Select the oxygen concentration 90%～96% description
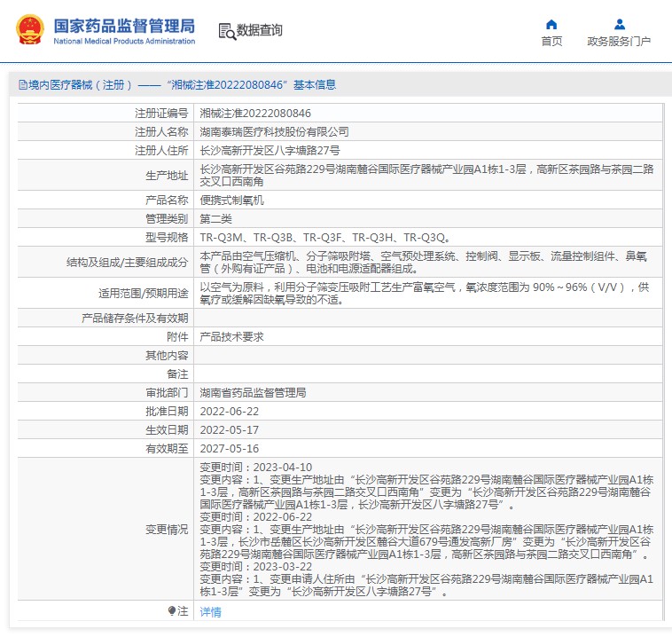Screen dimensions: 672x637 [x=425, y=294]
